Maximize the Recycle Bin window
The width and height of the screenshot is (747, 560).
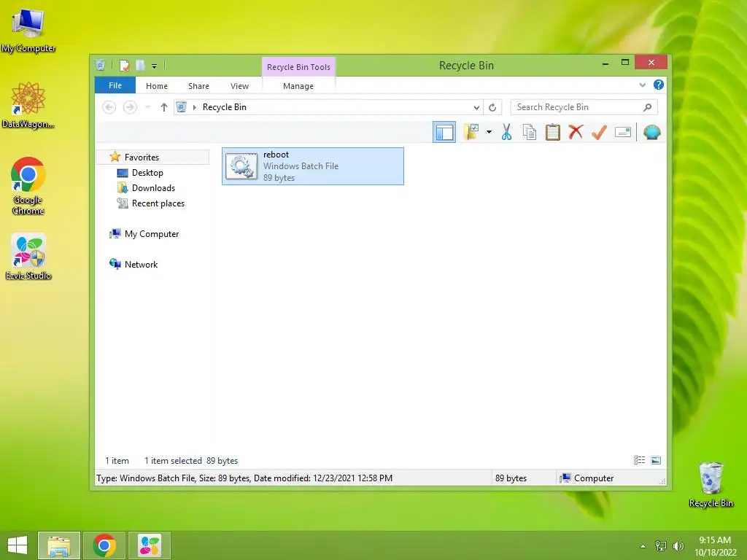[625, 63]
